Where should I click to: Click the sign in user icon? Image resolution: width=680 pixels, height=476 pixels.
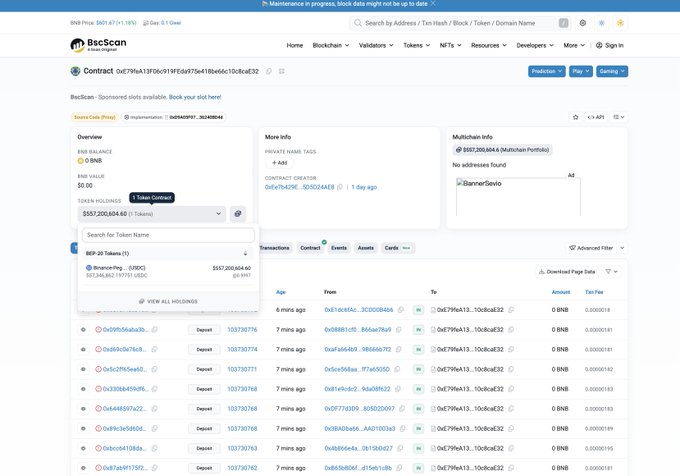point(599,45)
